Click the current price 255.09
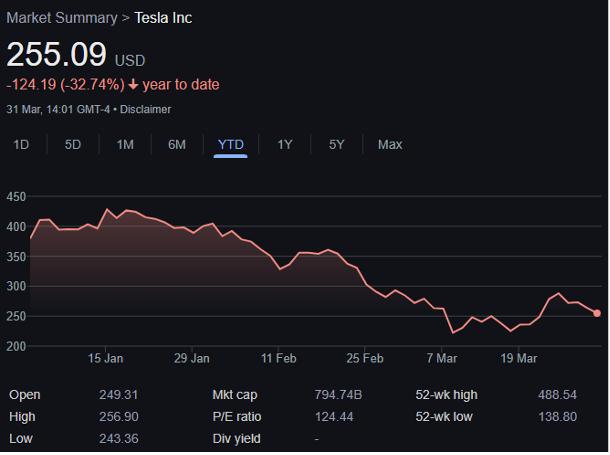Screen dimensions: 610x455 [x=56, y=54]
